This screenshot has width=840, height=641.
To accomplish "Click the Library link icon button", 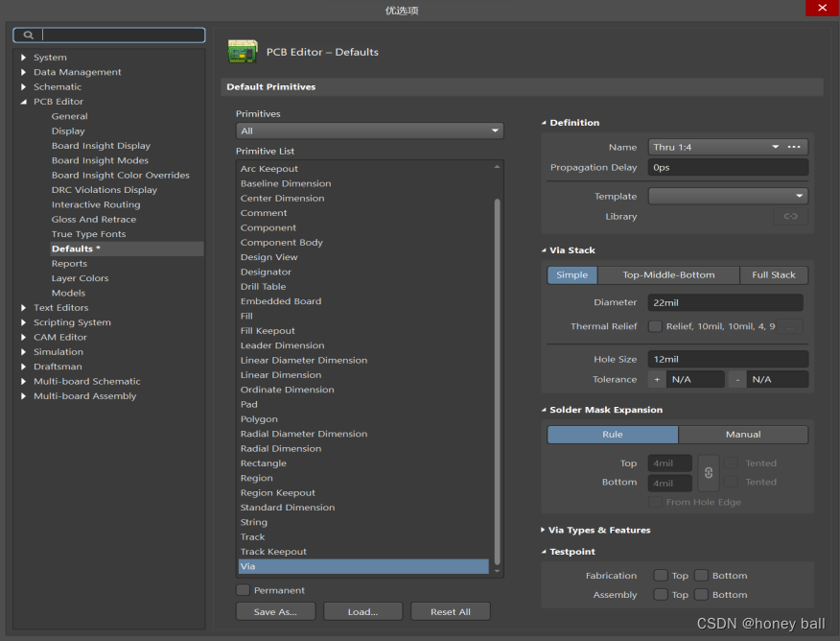I will [791, 216].
